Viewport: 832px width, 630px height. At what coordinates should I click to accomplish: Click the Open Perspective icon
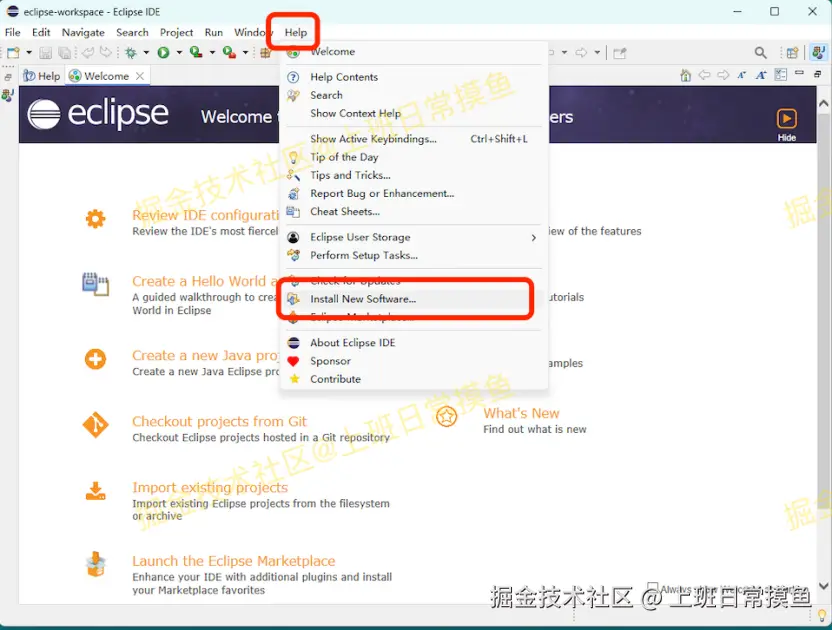coord(792,53)
